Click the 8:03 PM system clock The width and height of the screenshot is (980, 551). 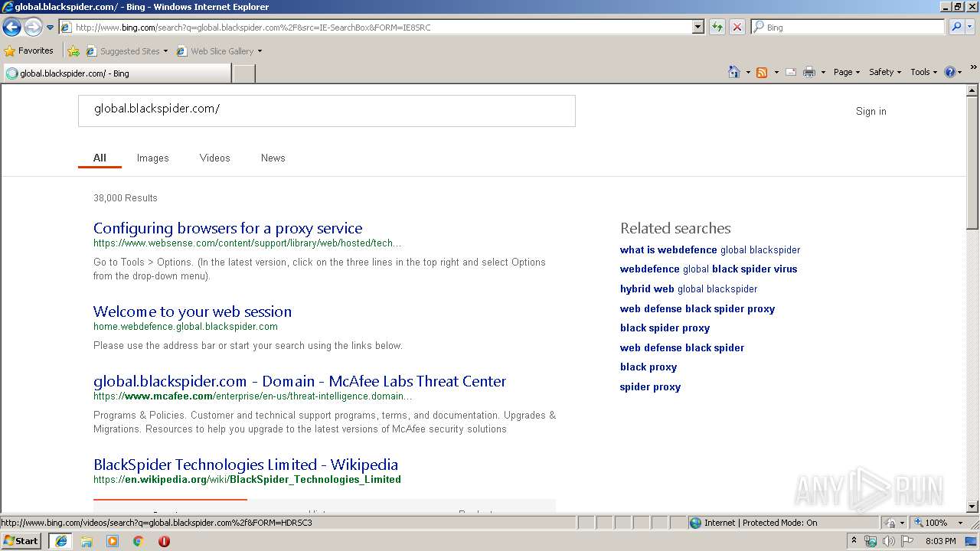940,541
